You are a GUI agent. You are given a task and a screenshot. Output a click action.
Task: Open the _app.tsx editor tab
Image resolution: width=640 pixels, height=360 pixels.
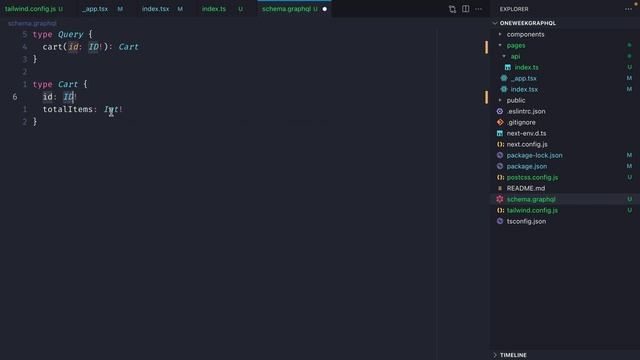pos(102,9)
